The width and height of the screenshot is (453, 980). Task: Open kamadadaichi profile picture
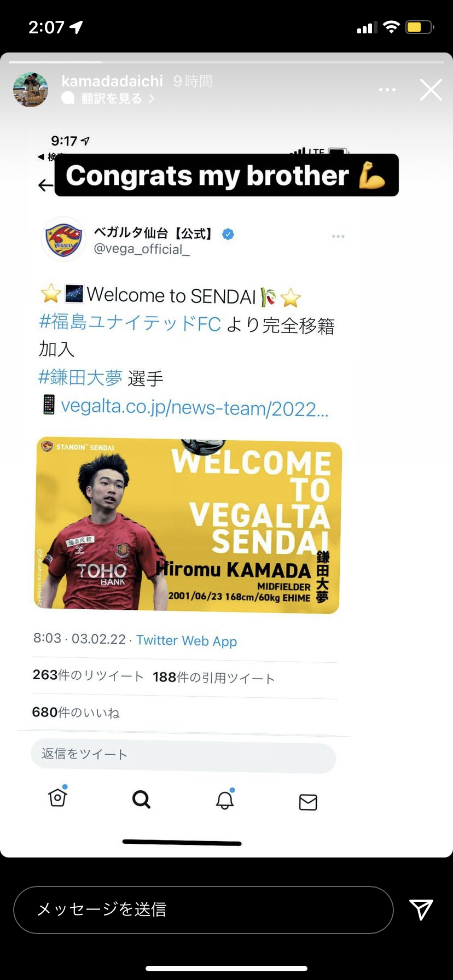31,90
